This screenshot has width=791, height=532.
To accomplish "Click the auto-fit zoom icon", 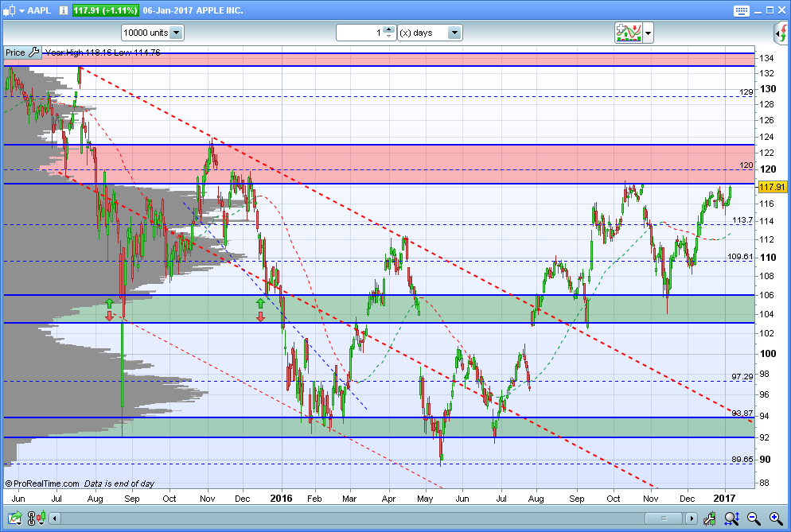I will click(732, 518).
